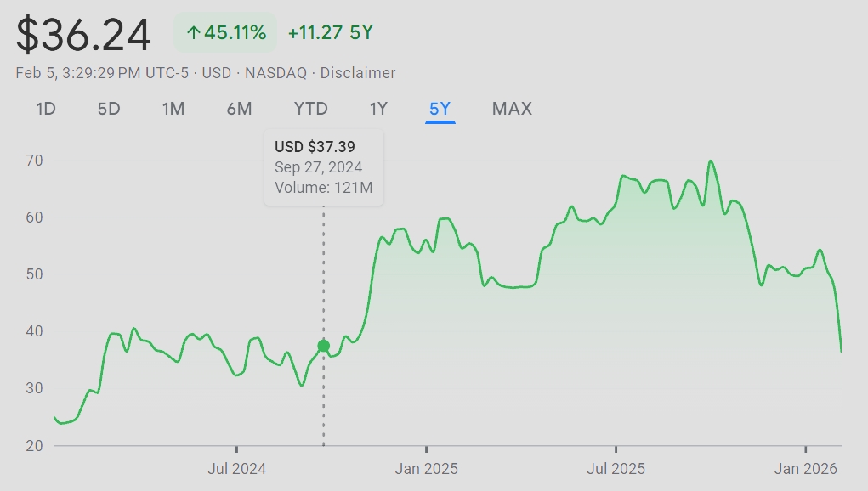Choose the 1M time range
Viewport: 868px width, 491px height.
coord(173,109)
